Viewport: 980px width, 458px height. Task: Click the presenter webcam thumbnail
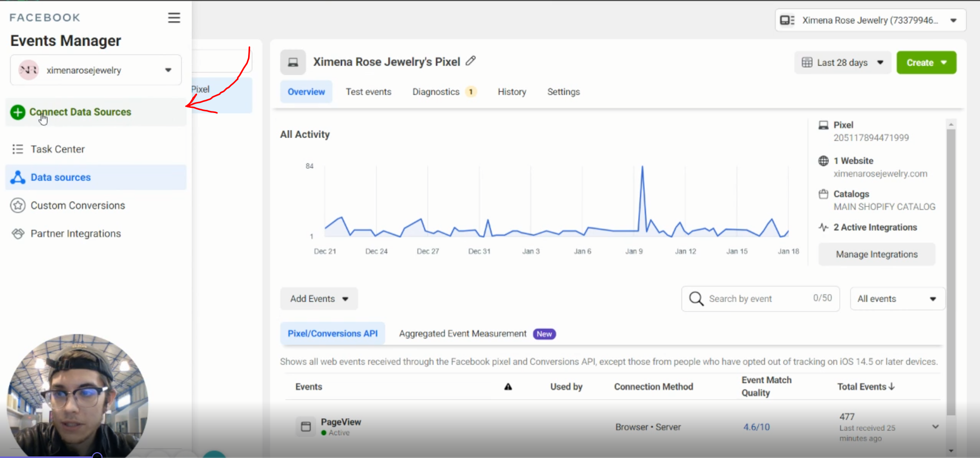[x=78, y=395]
